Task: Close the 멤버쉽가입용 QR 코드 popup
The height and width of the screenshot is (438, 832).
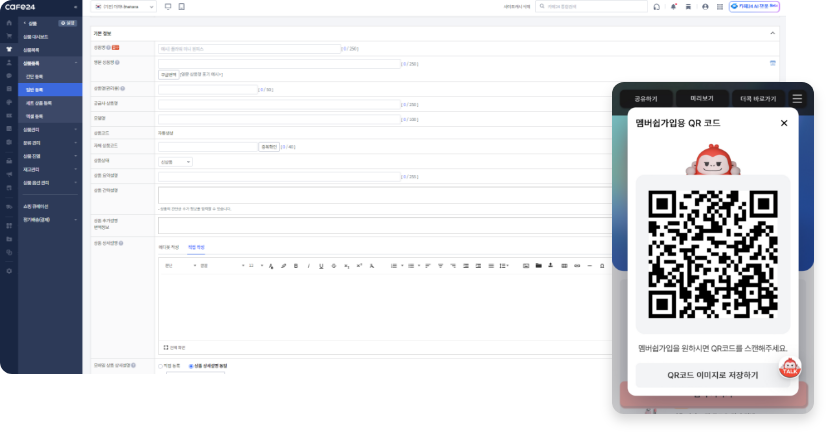Action: pyautogui.click(x=784, y=123)
